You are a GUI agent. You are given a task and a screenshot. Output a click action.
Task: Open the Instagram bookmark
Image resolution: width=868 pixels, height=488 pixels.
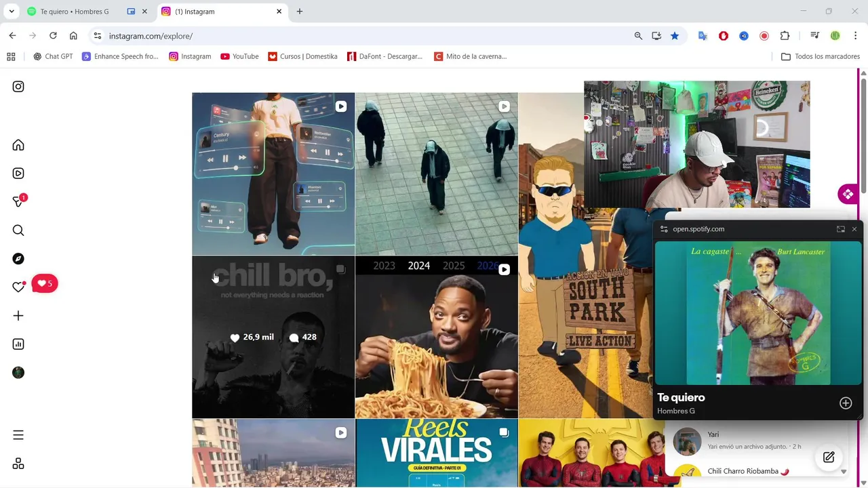coord(191,56)
